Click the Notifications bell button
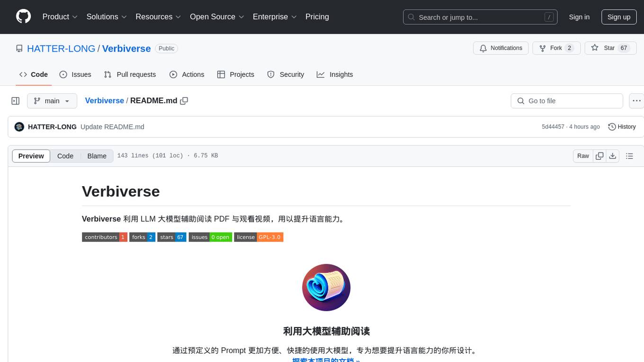This screenshot has width=644, height=362. tap(501, 48)
